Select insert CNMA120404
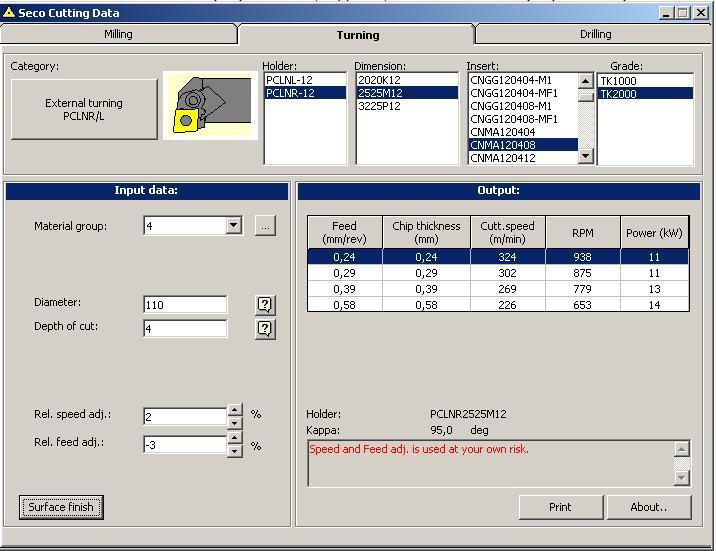Viewport: 716px width, 551px height. click(x=523, y=132)
